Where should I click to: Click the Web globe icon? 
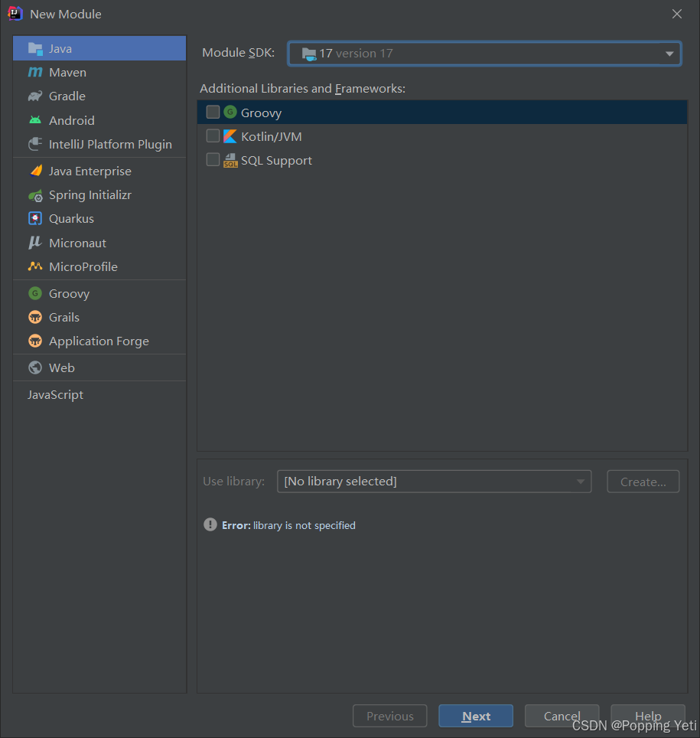click(35, 367)
